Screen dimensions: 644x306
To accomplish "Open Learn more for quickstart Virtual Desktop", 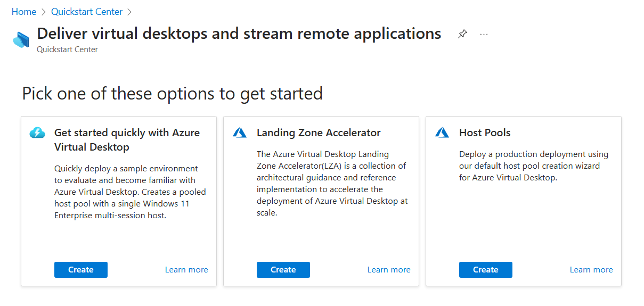I will (186, 270).
